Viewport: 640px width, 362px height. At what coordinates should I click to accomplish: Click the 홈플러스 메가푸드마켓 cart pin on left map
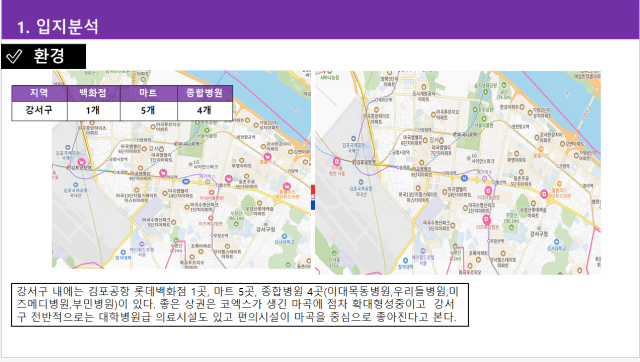(287, 187)
